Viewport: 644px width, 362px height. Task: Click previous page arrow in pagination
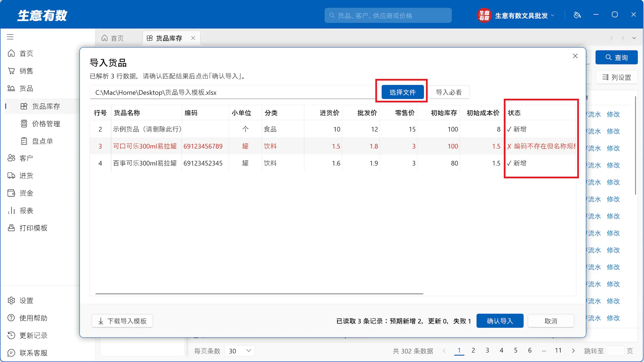point(444,351)
